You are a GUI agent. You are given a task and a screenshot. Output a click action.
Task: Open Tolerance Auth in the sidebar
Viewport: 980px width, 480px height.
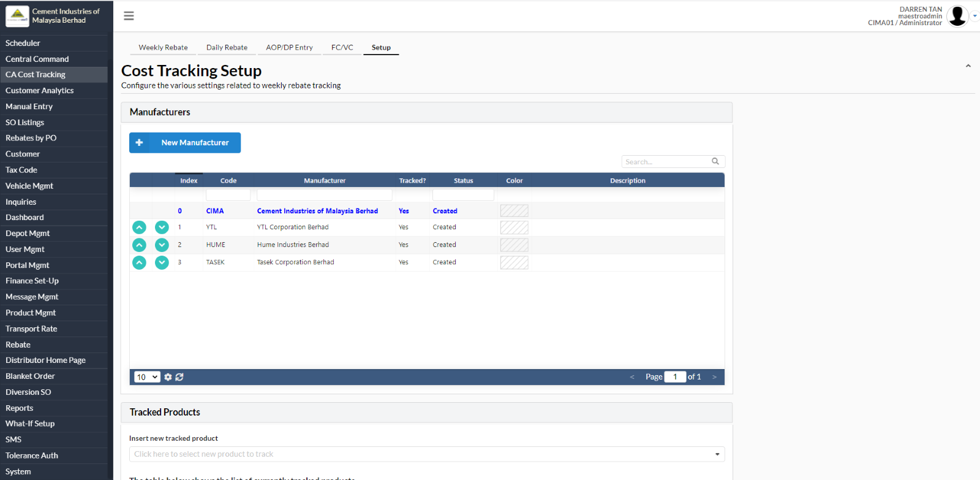pos(54,455)
